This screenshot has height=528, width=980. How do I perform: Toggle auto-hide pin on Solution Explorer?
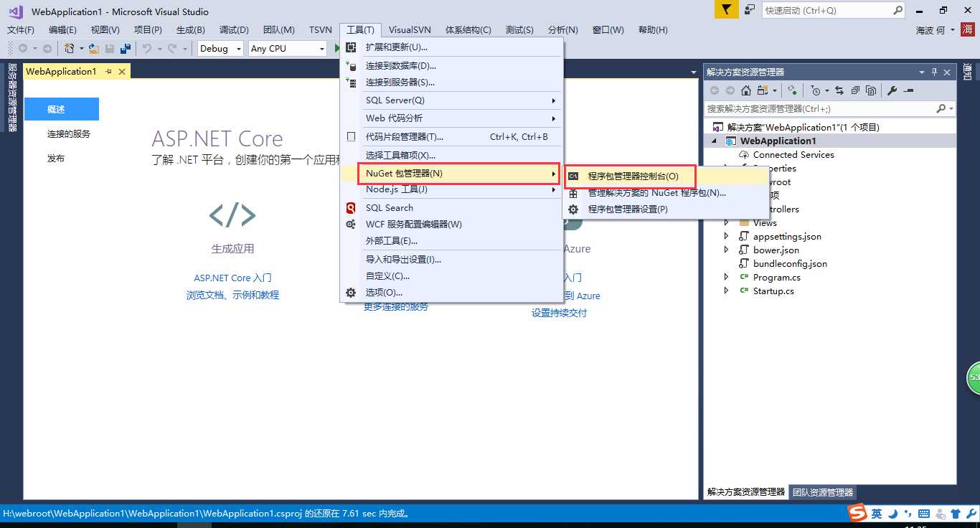point(935,72)
